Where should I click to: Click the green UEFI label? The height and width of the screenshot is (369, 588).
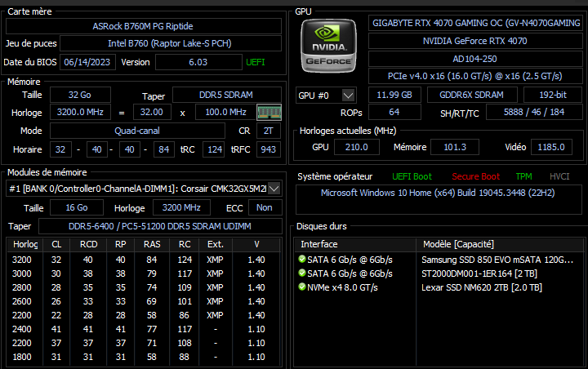coord(256,62)
